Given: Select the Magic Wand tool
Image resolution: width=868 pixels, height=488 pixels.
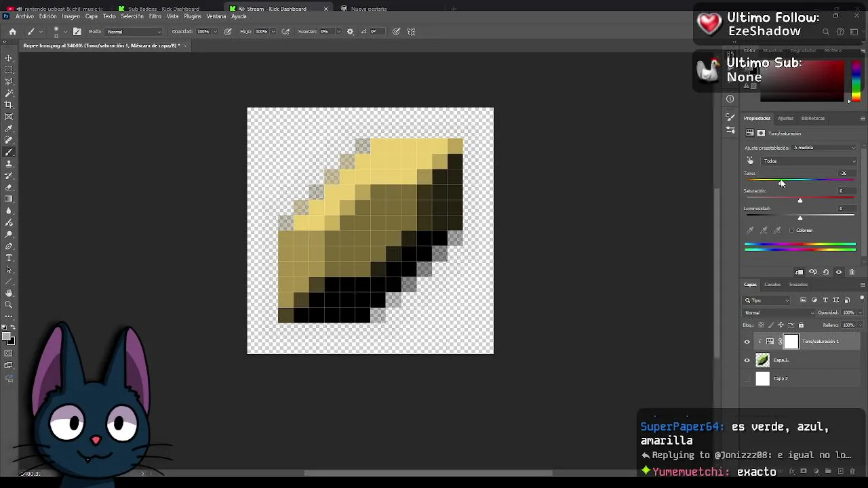Looking at the screenshot, I should pyautogui.click(x=9, y=93).
